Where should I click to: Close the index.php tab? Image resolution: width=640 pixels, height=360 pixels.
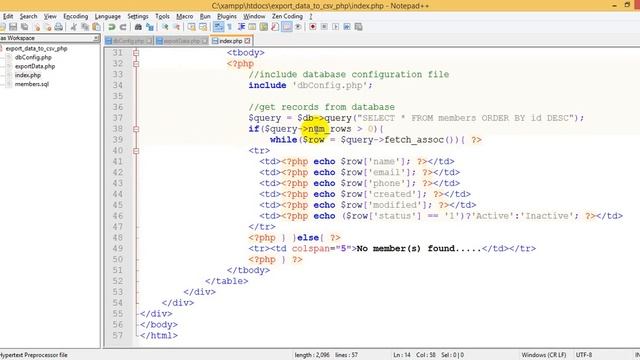247,41
